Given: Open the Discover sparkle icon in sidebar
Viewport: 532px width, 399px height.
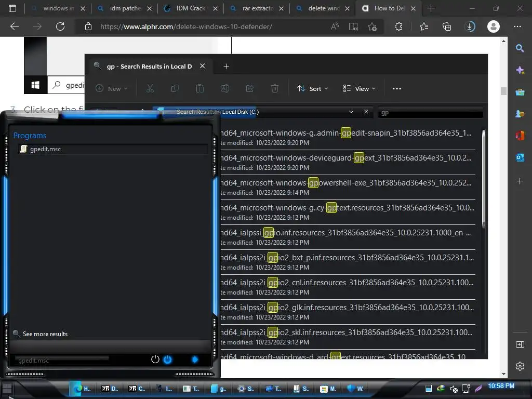Looking at the screenshot, I should 520,70.
